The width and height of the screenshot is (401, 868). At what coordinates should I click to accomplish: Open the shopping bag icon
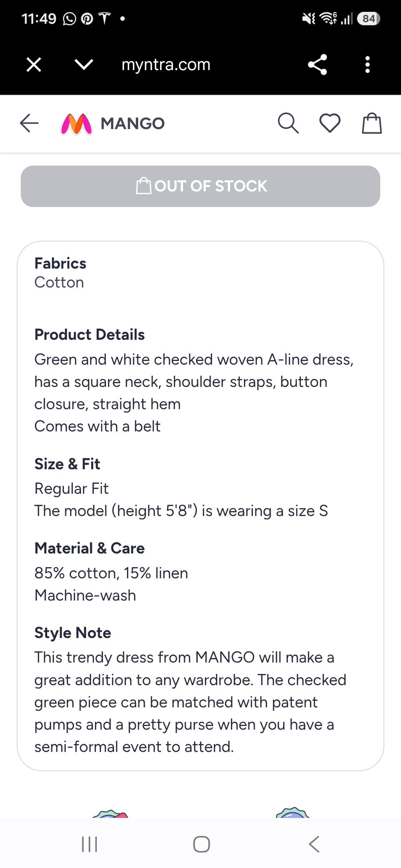[x=372, y=123]
